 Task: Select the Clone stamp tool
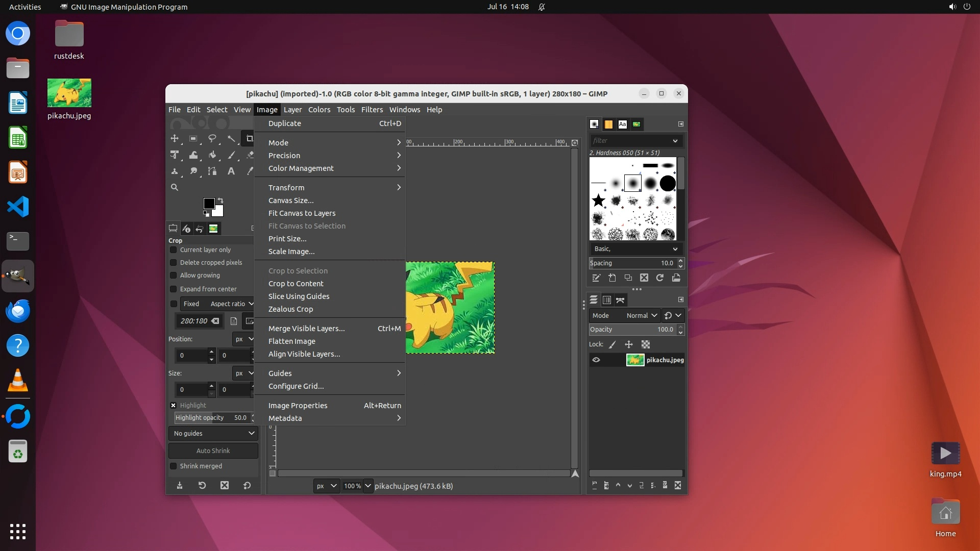click(175, 171)
